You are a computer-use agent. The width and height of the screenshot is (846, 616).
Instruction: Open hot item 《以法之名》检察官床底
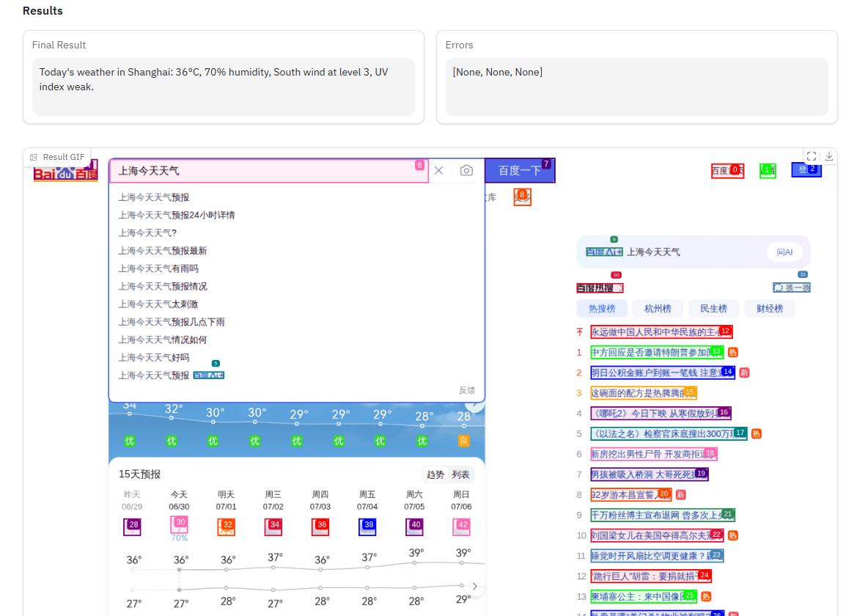coord(669,433)
